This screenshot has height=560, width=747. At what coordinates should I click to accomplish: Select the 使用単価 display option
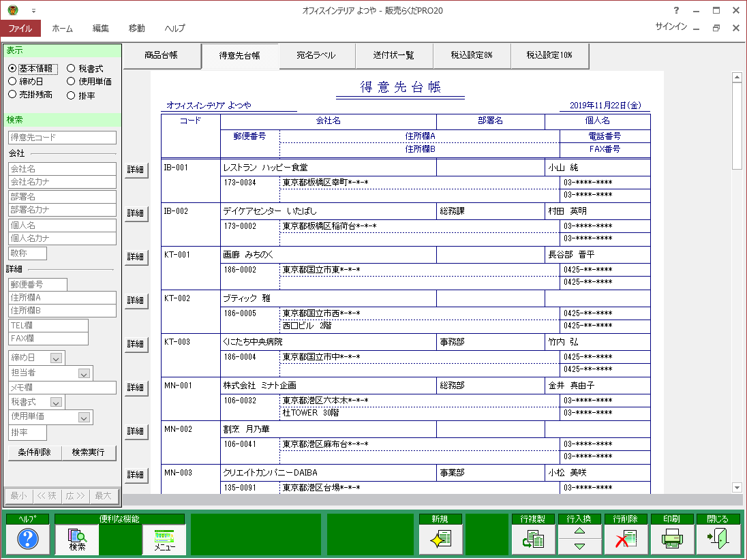coord(71,82)
